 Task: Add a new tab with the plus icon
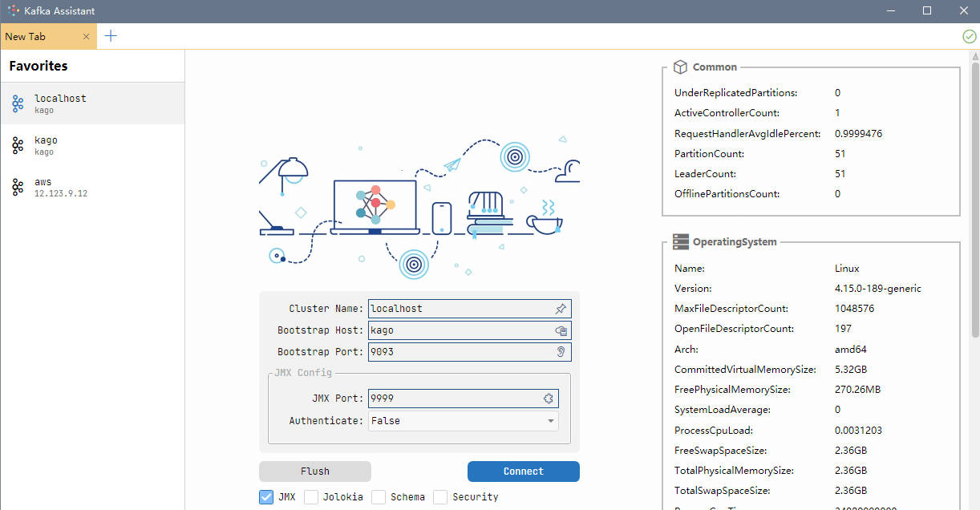click(x=111, y=36)
